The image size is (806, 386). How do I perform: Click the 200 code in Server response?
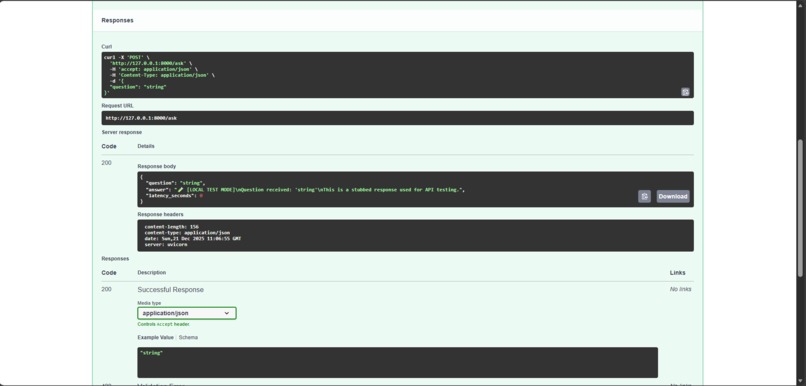pos(106,163)
